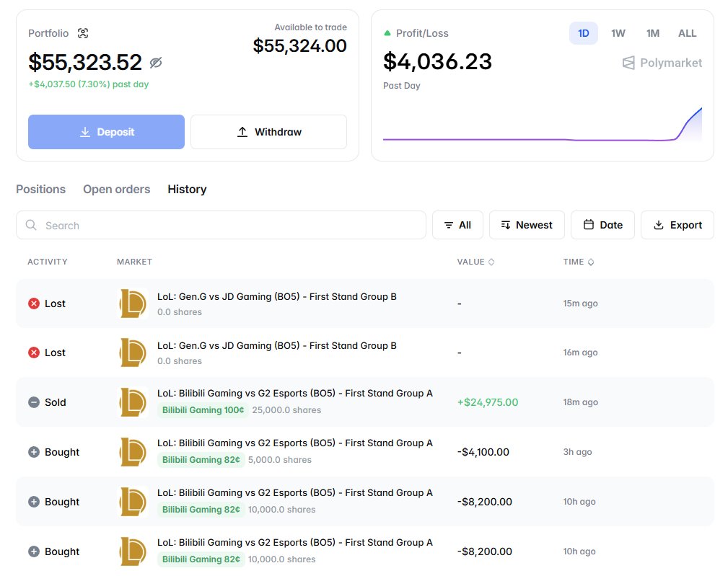Switch to the Positions tab

pos(41,189)
